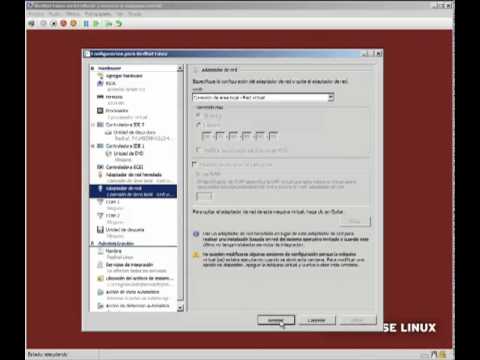Image resolution: width=480 pixels, height=360 pixels.
Task: Turn off the virtual machine via toolbar icon
Action: point(53,24)
